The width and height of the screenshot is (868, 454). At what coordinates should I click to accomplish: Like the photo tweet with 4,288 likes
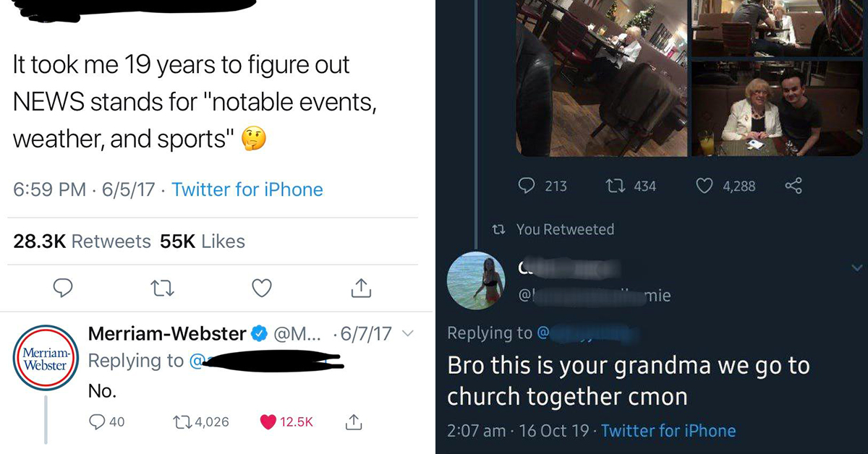coord(705,186)
